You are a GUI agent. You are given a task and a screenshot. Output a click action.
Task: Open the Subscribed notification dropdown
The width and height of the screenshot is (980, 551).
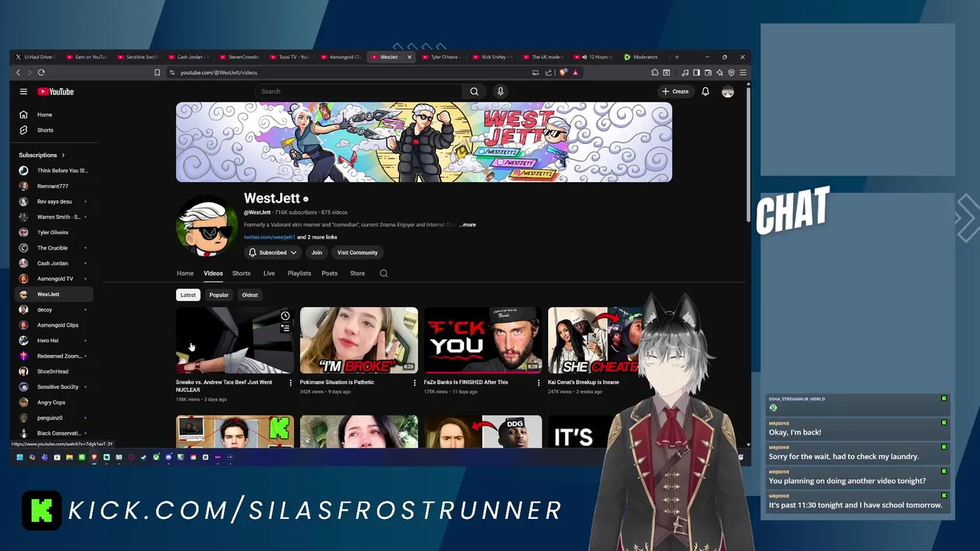pyautogui.click(x=272, y=253)
